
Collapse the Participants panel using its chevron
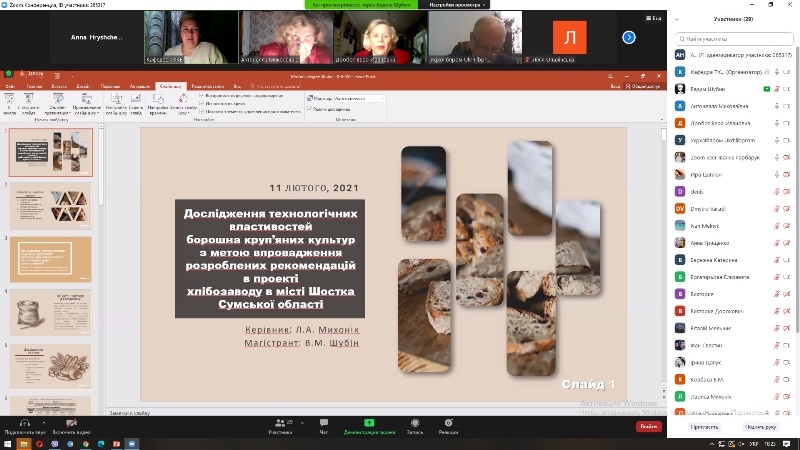click(676, 19)
